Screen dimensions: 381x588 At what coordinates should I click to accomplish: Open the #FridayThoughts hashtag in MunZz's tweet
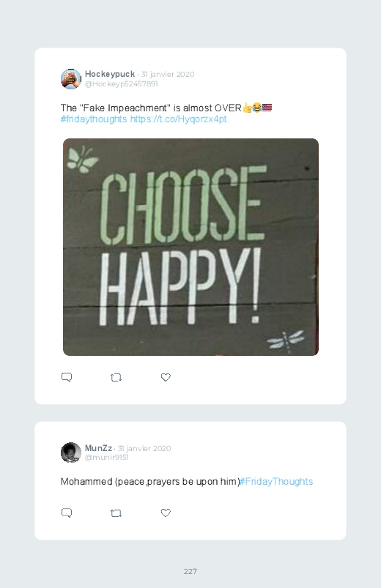click(276, 482)
